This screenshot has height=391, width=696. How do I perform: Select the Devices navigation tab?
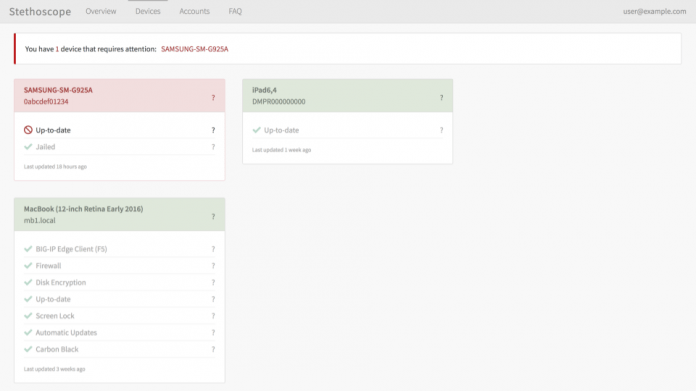pyautogui.click(x=148, y=11)
